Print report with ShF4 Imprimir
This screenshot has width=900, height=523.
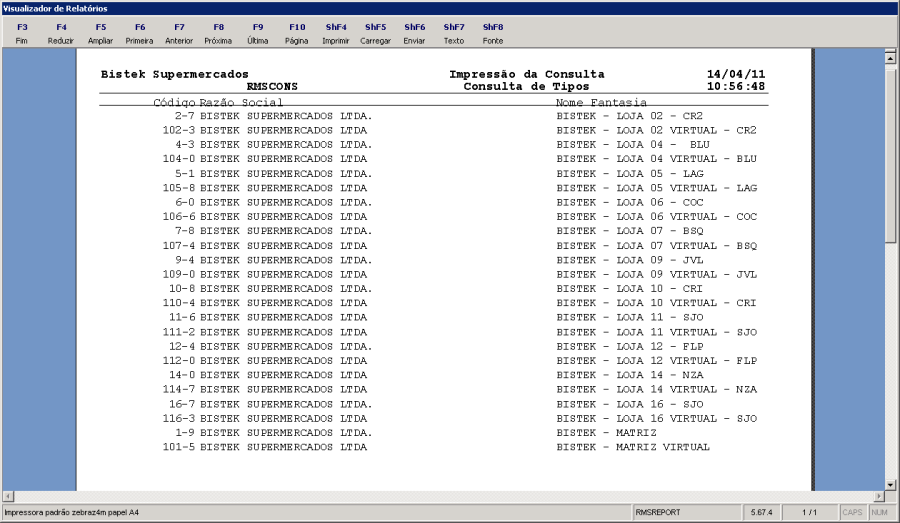click(336, 34)
